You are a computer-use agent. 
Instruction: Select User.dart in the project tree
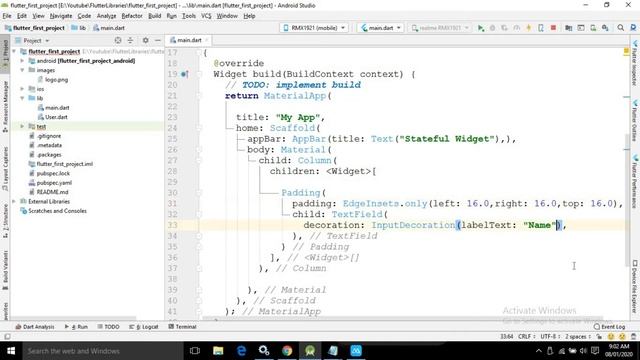tap(56, 117)
